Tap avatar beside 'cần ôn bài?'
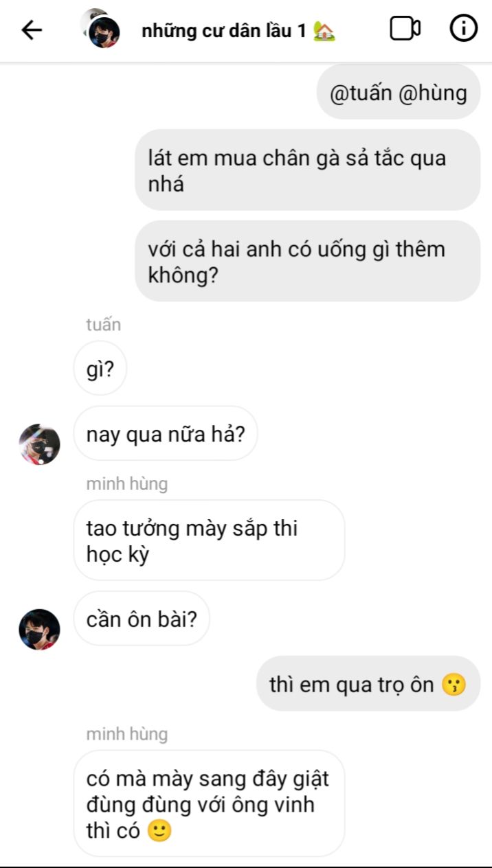Image resolution: width=492 pixels, height=868 pixels. [x=39, y=629]
